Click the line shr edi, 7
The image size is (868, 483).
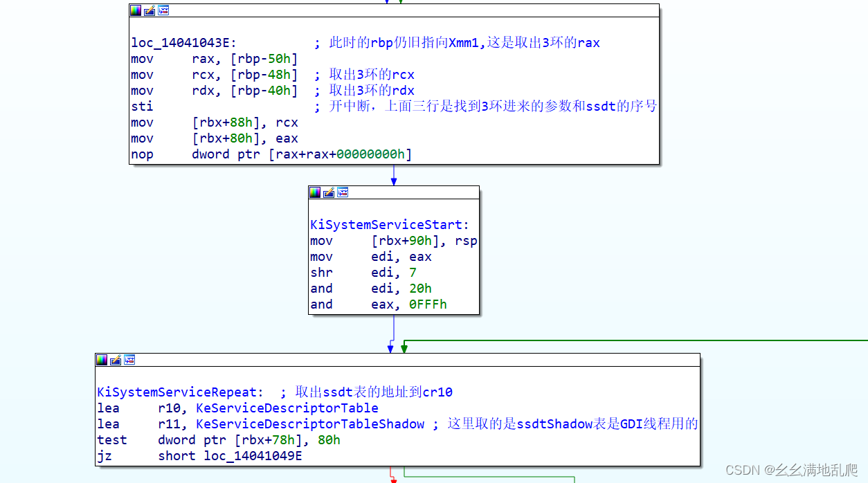(x=363, y=273)
